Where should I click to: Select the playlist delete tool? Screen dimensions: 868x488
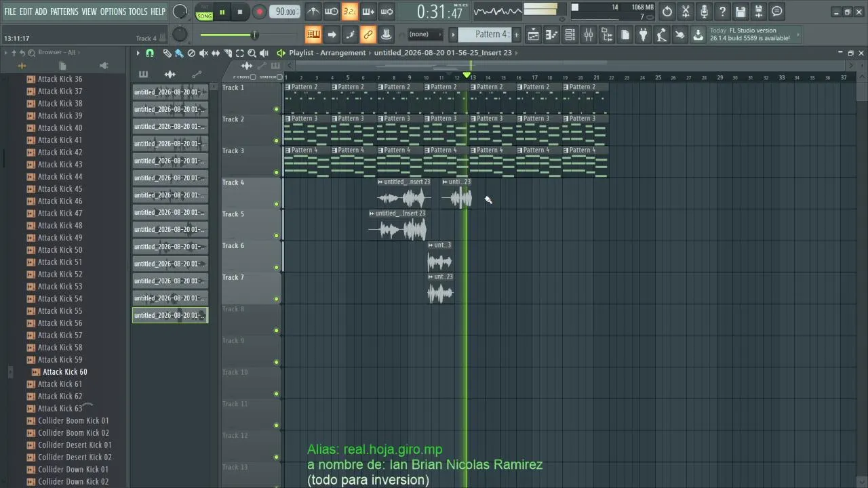191,53
